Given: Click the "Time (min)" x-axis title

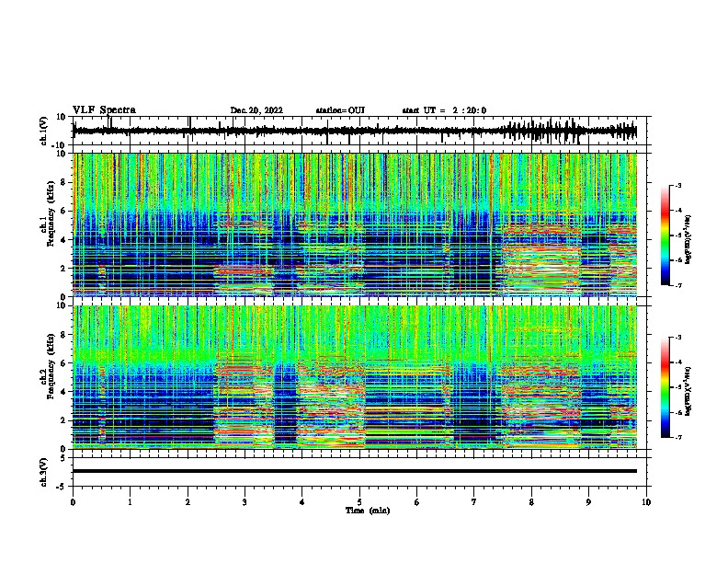Looking at the screenshot, I should (368, 511).
